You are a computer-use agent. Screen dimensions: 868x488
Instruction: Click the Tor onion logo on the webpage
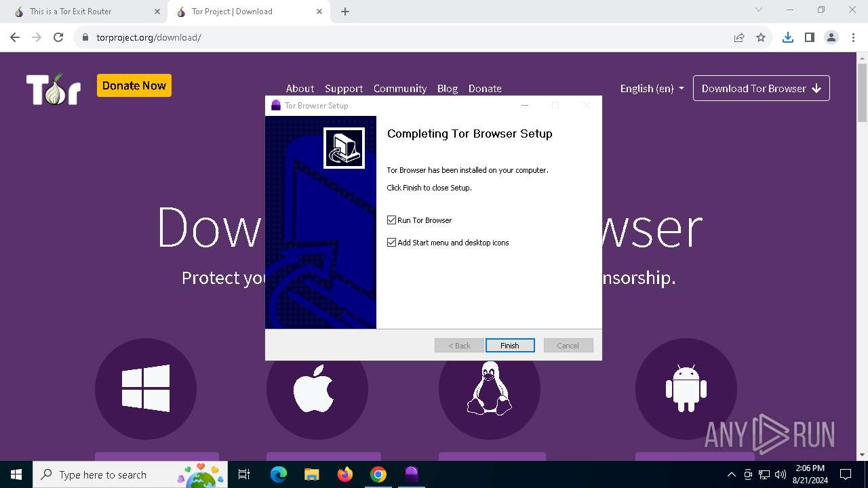tap(54, 89)
